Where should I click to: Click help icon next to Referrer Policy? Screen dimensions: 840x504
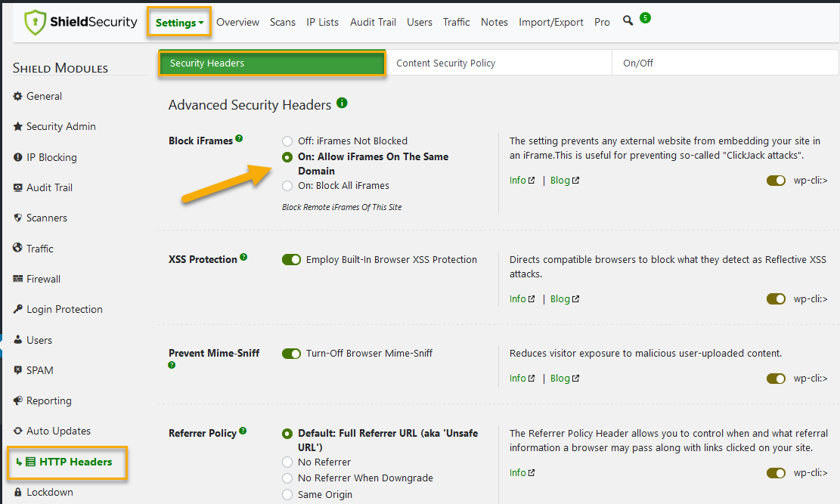click(x=243, y=431)
